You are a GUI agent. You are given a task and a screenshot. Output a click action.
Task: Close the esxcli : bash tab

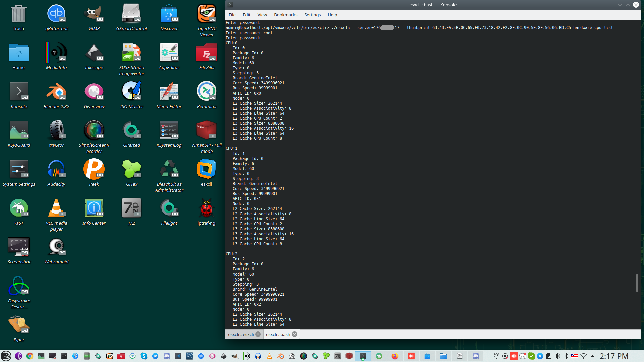[x=294, y=334]
